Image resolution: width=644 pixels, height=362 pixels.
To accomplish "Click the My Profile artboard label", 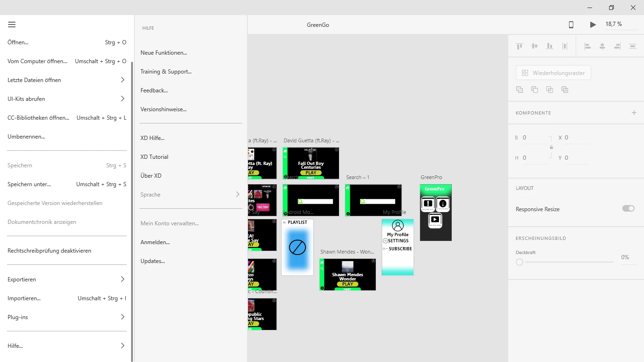I will (395, 212).
